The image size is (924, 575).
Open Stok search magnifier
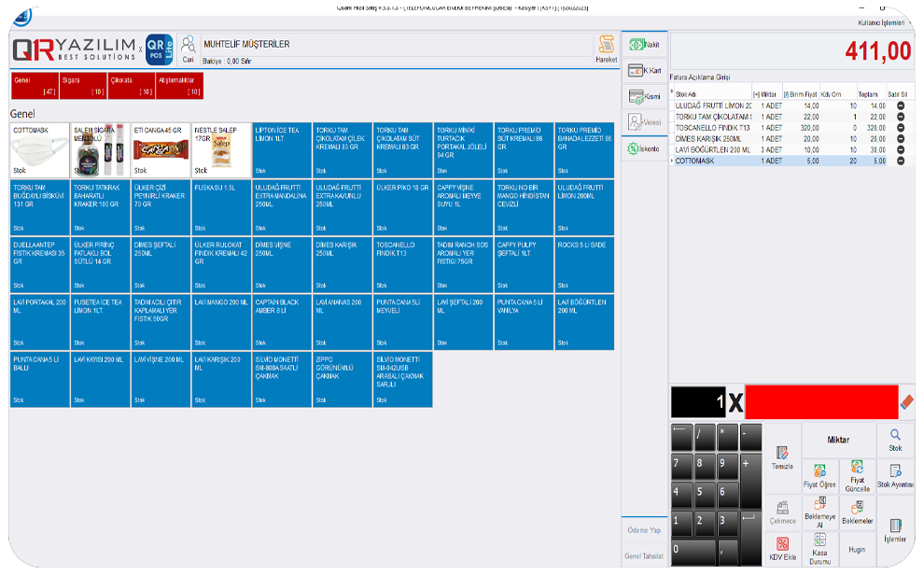pyautogui.click(x=895, y=440)
